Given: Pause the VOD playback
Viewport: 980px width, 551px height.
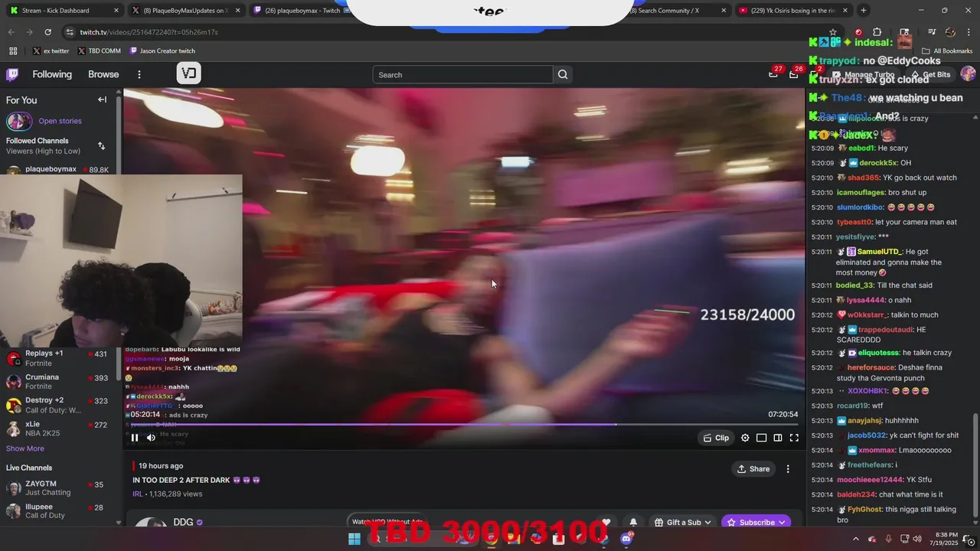Looking at the screenshot, I should coord(135,438).
